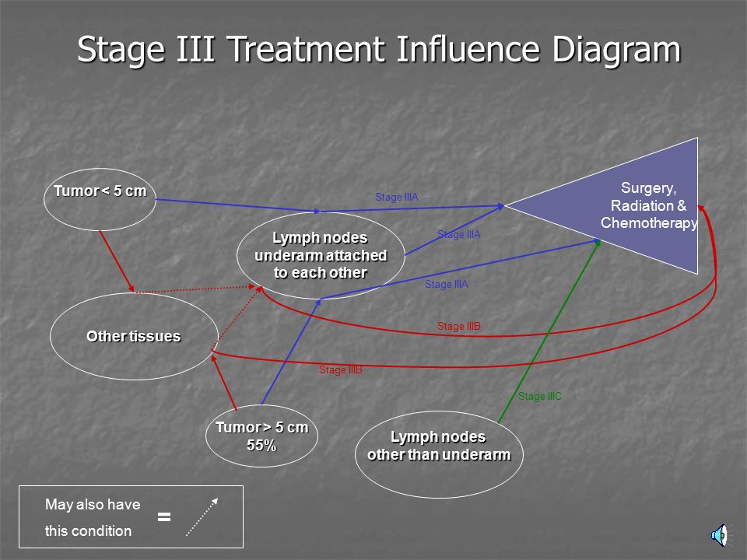747x560 pixels.
Task: Click the green 'Stage IIIC' label
Action: click(x=540, y=396)
